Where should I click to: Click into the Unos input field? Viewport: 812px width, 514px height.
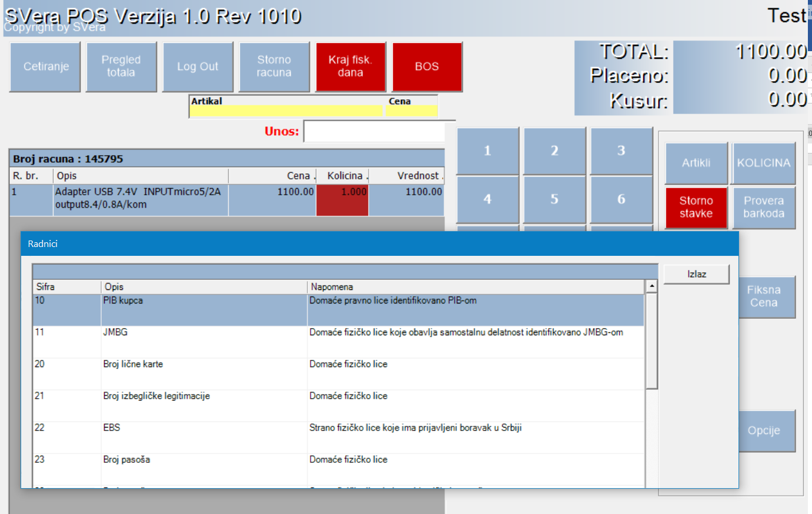(x=374, y=132)
